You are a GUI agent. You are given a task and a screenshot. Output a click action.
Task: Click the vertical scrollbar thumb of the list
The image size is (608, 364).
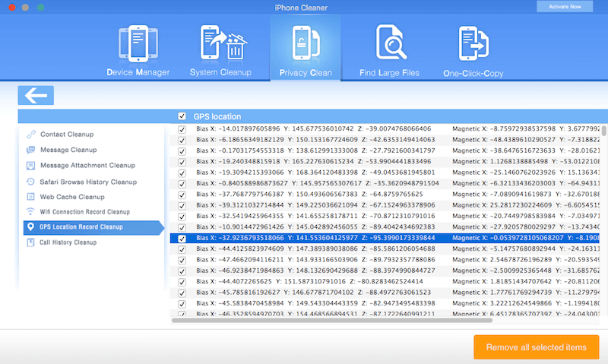click(x=603, y=130)
